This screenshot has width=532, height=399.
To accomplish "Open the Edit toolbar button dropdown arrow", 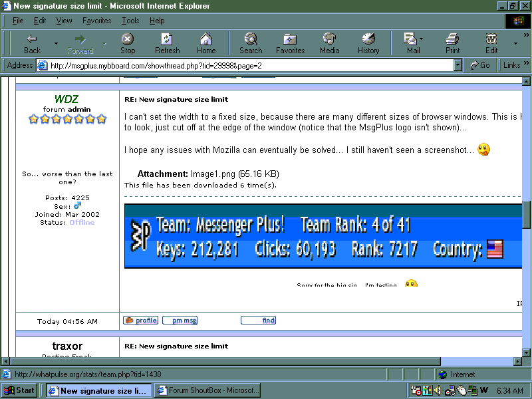I will coord(515,43).
